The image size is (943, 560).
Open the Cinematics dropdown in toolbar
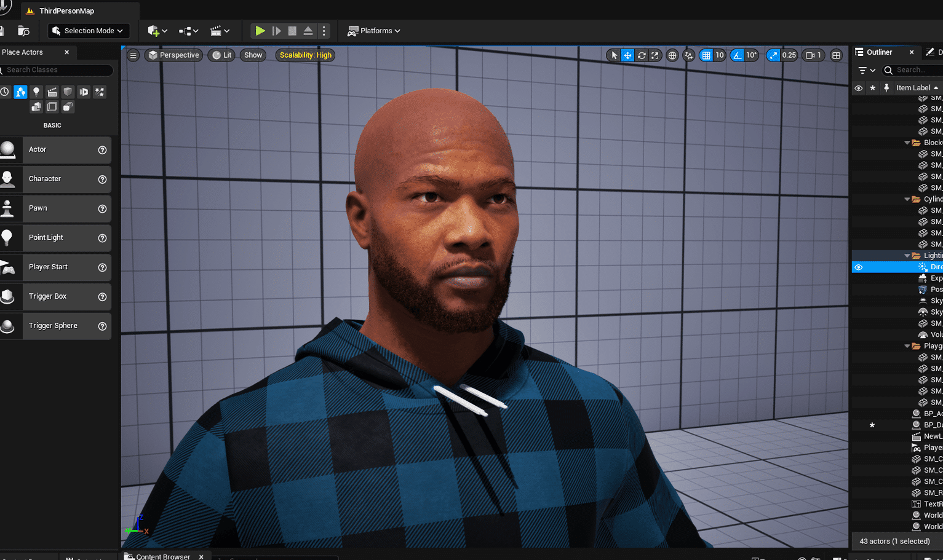220,31
